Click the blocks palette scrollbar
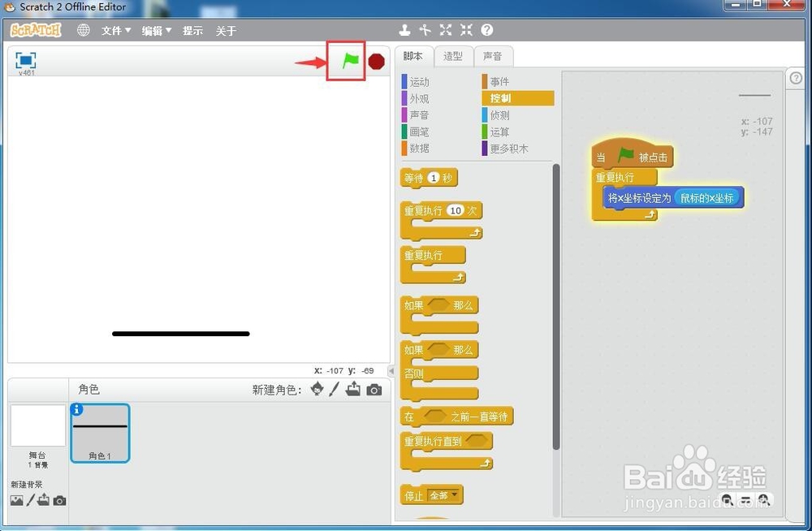This screenshot has height=531, width=812. click(x=556, y=307)
